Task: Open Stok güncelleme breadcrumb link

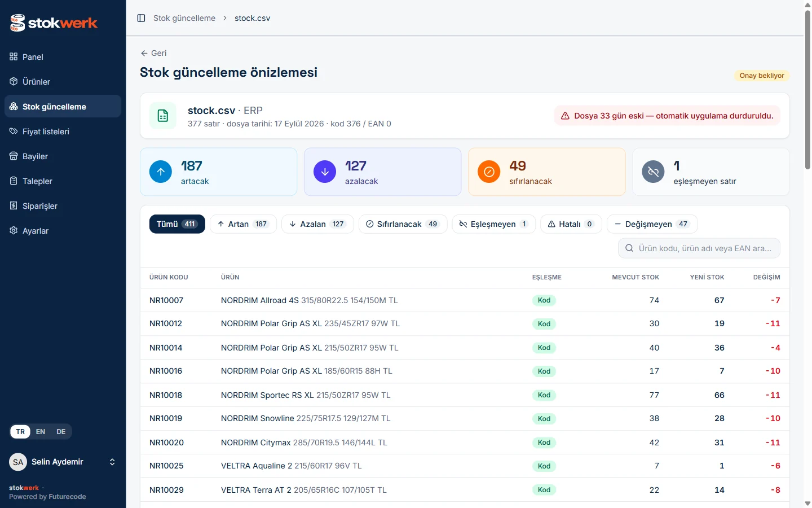Action: pyautogui.click(x=184, y=18)
